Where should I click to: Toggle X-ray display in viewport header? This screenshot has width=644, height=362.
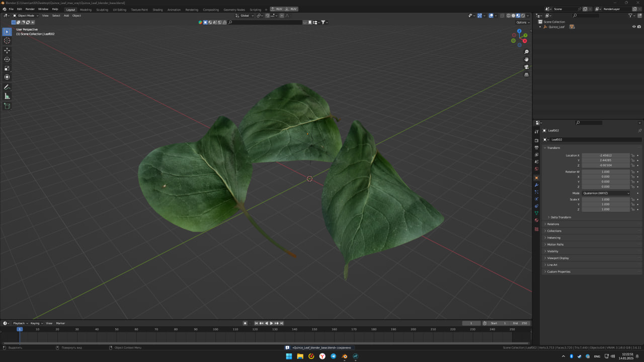pos(502,16)
